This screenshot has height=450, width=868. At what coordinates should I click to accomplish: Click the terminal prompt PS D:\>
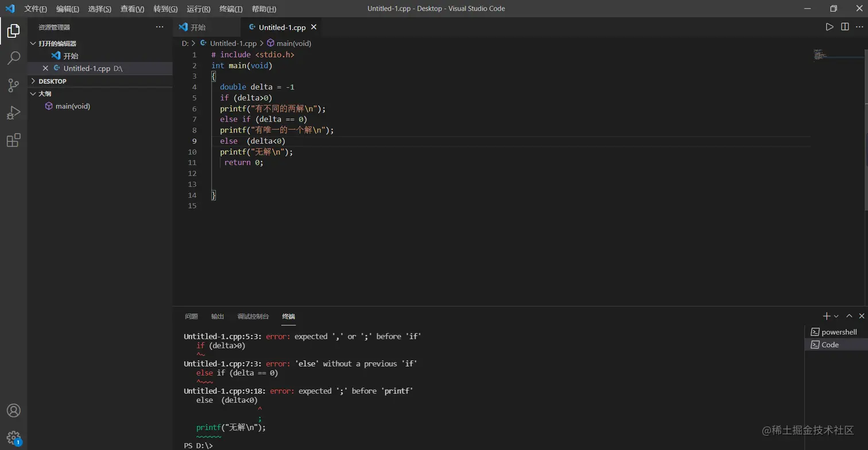click(199, 445)
